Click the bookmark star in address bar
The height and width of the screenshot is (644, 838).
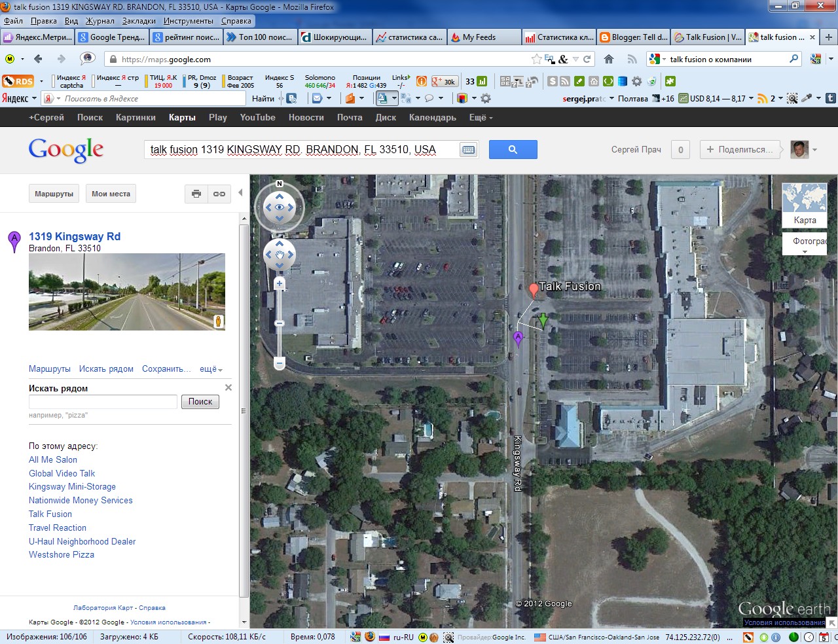click(x=537, y=59)
